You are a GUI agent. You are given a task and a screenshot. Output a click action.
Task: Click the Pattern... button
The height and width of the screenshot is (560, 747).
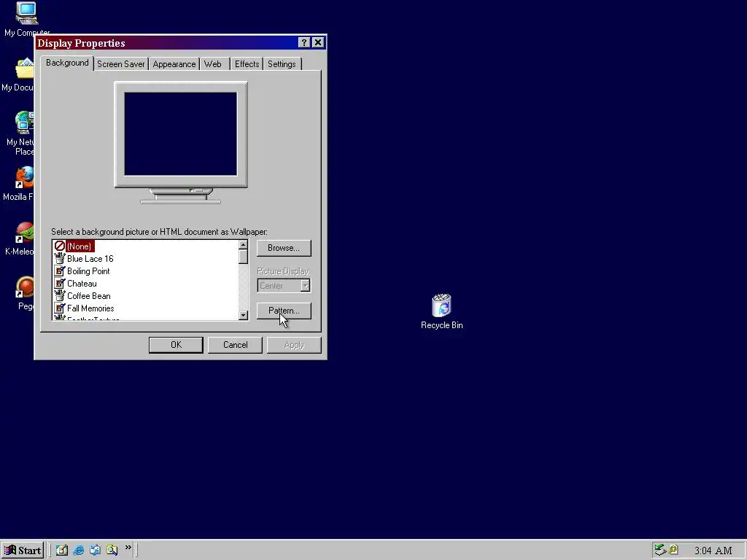(284, 311)
